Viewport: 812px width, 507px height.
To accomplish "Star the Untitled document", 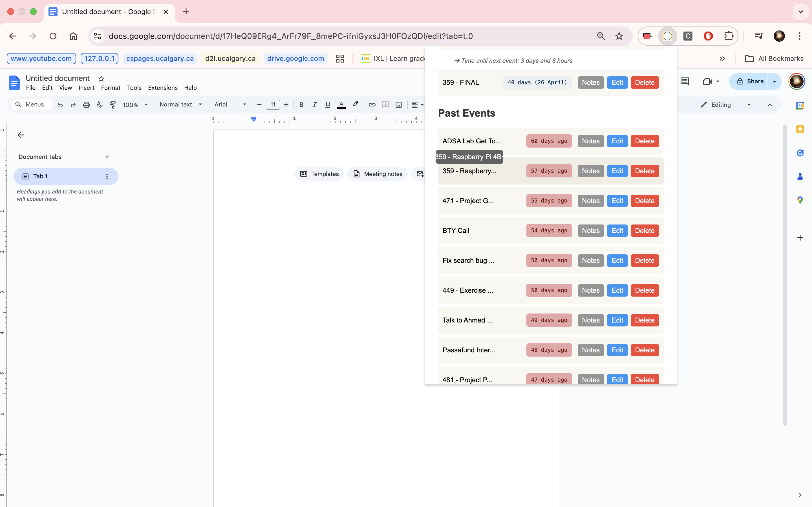I will 101,79.
